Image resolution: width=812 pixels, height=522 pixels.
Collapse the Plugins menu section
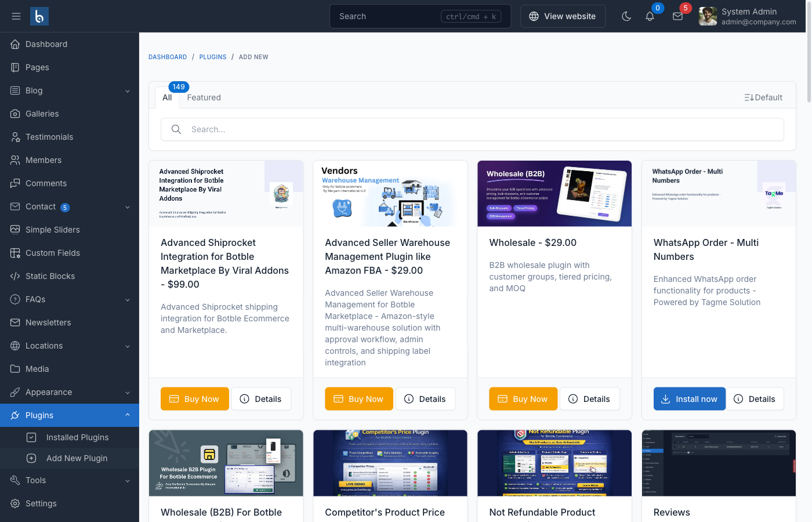pyautogui.click(x=128, y=415)
